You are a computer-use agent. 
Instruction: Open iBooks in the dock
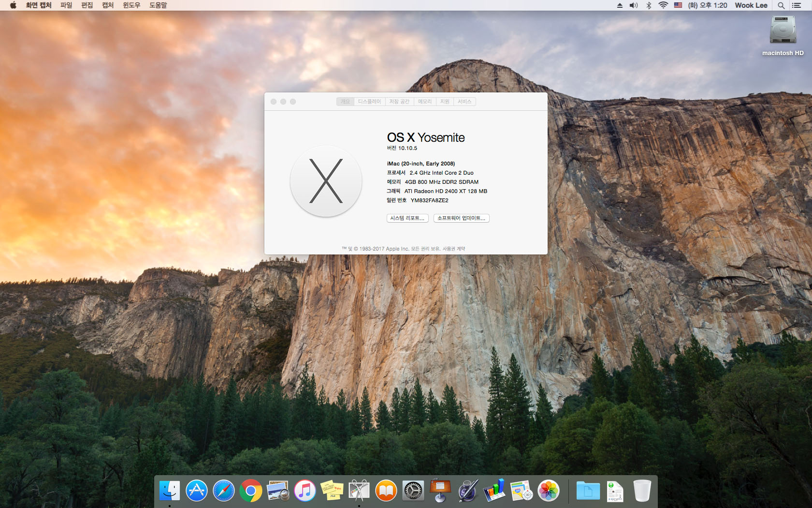(386, 491)
